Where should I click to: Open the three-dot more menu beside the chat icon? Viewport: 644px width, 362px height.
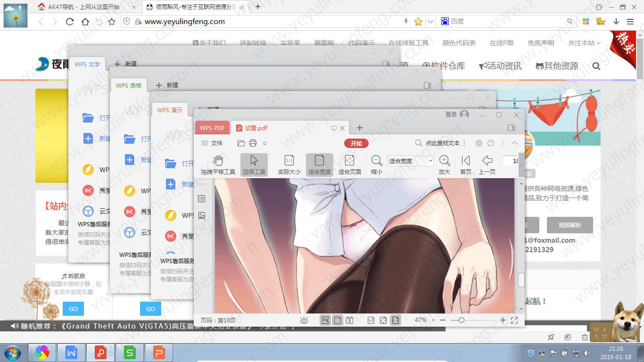point(503,143)
